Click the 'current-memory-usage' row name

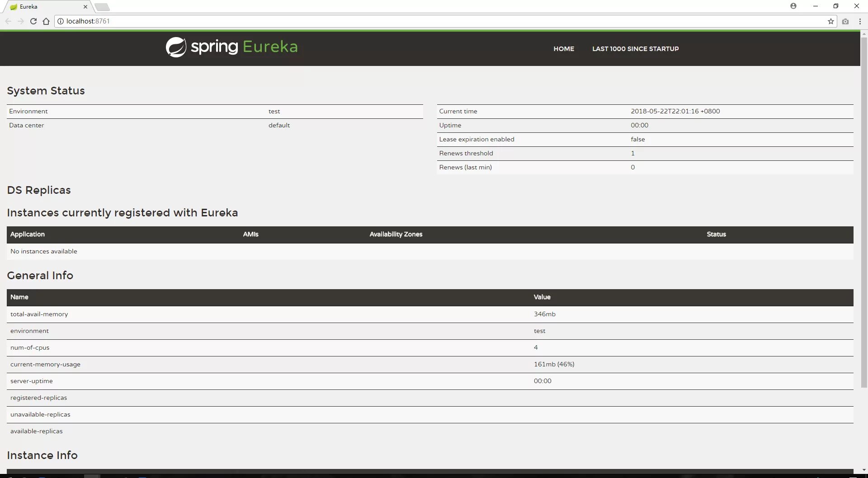pos(45,364)
